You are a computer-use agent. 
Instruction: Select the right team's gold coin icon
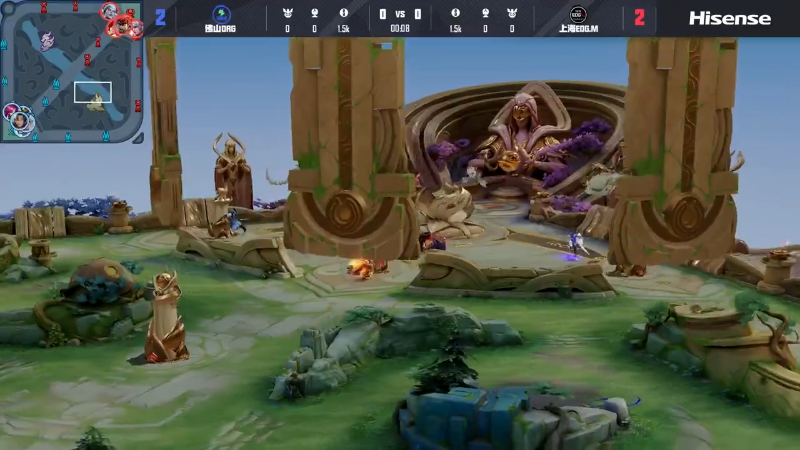click(x=455, y=13)
